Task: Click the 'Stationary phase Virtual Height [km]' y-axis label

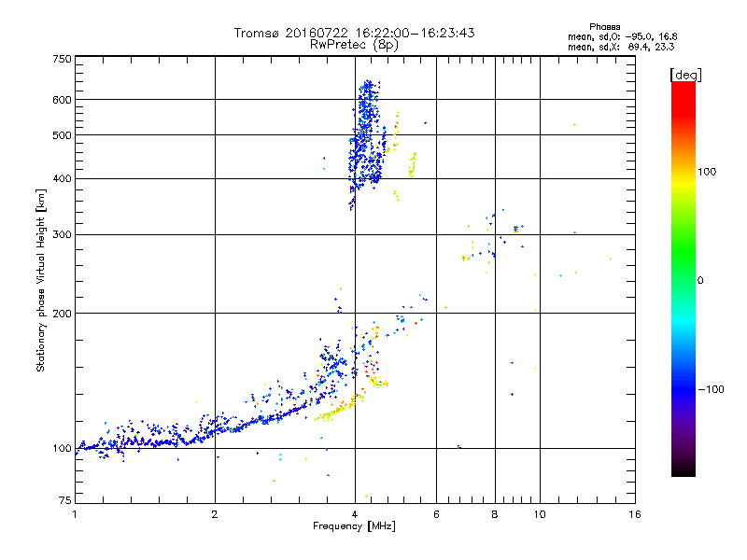Action: point(40,281)
